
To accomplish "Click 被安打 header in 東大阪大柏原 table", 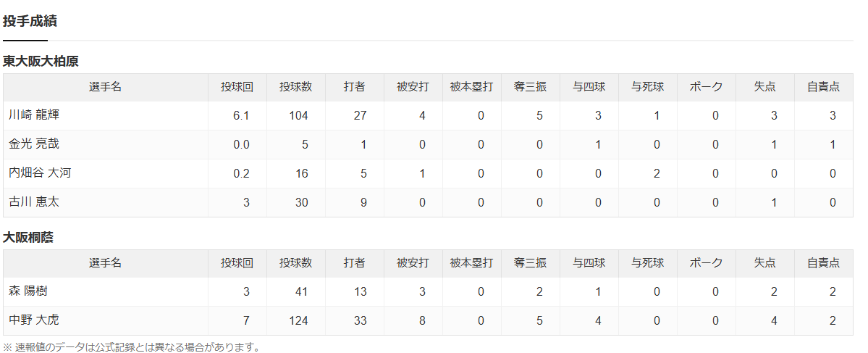I will 413,87.
